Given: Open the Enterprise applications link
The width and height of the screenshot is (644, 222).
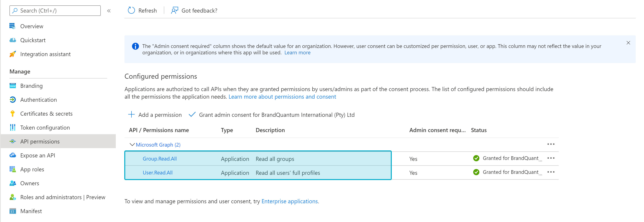Looking at the screenshot, I should [x=289, y=201].
